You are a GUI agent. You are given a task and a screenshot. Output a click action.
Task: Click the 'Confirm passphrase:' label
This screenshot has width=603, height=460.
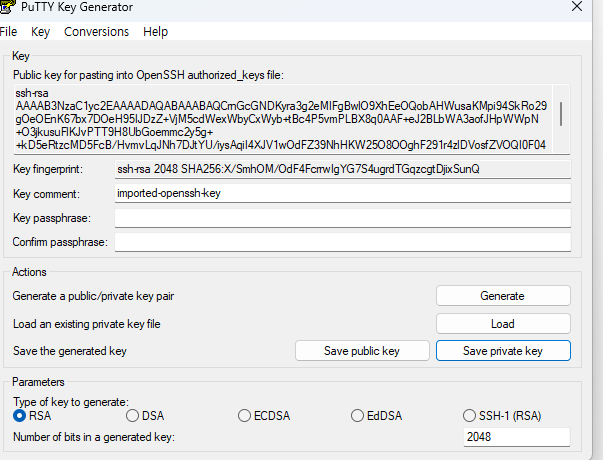point(60,242)
